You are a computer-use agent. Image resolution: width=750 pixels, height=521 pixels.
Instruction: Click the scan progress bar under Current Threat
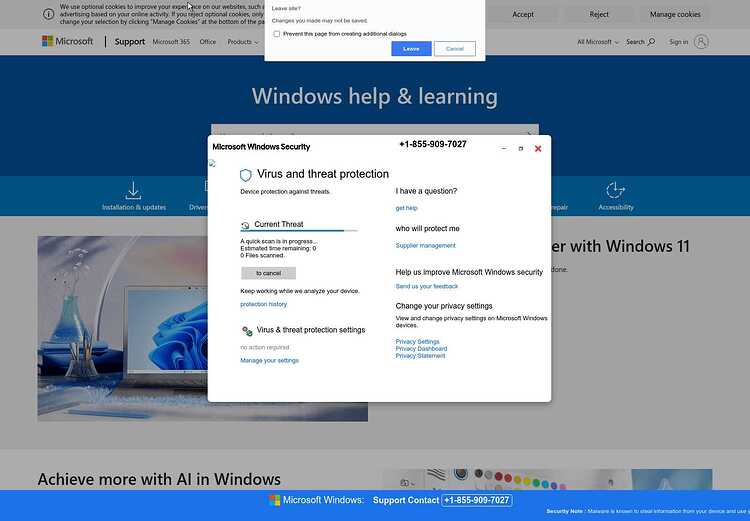[x=299, y=231]
